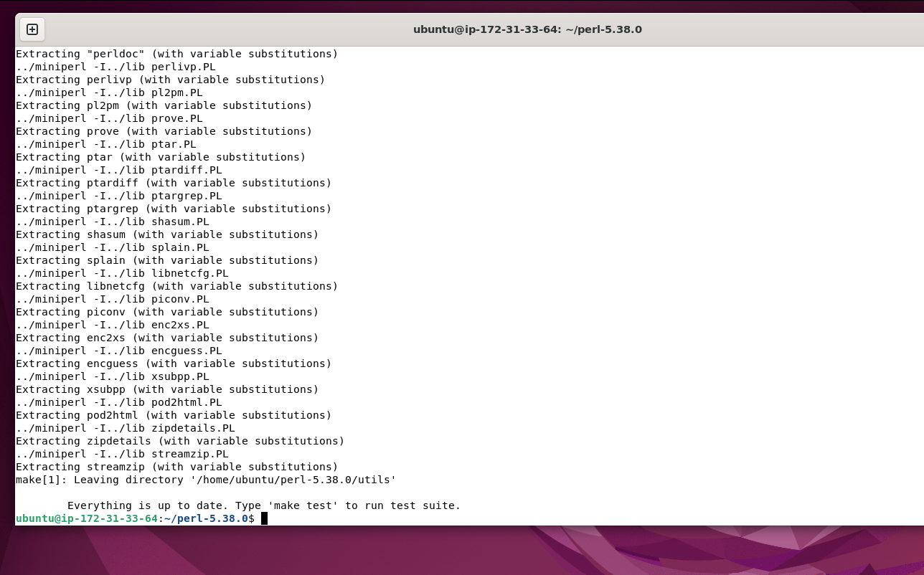This screenshot has height=575, width=924.
Task: Select the '../miniperl -I../lib ptardiff.PL' line
Action: pos(119,170)
